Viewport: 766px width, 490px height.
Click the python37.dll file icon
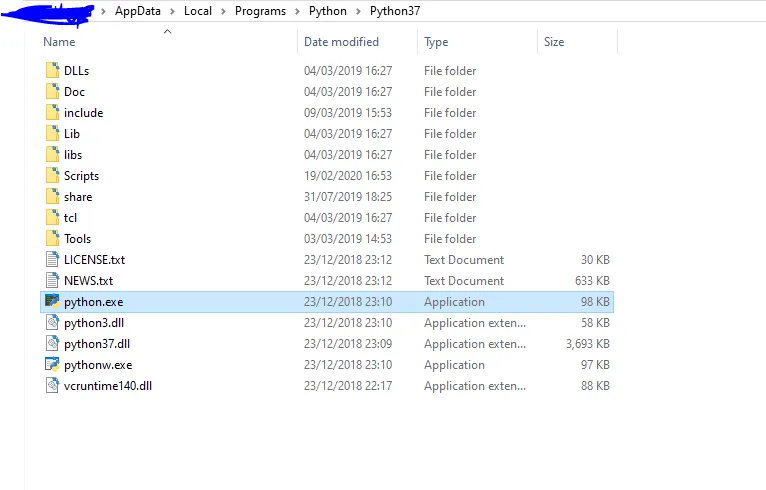click(52, 343)
